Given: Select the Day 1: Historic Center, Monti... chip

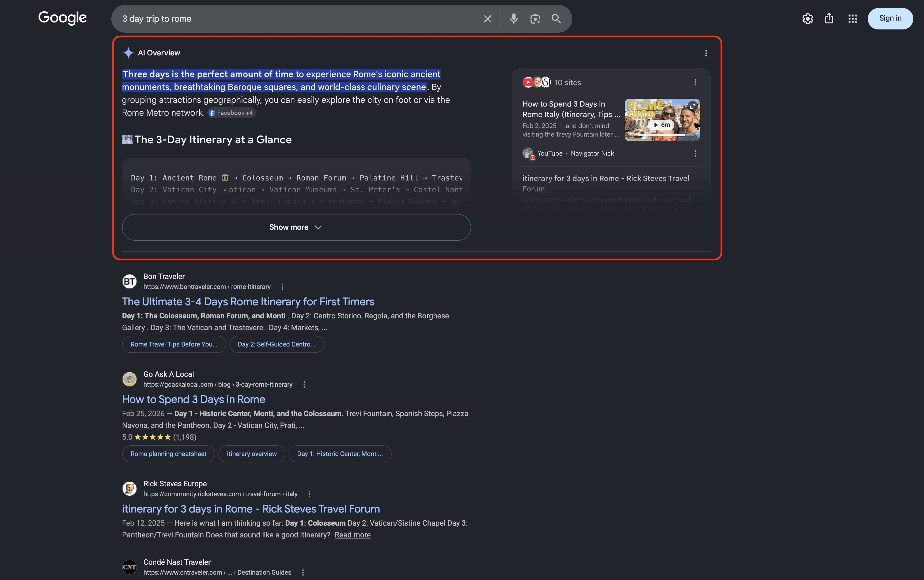Looking at the screenshot, I should (340, 454).
